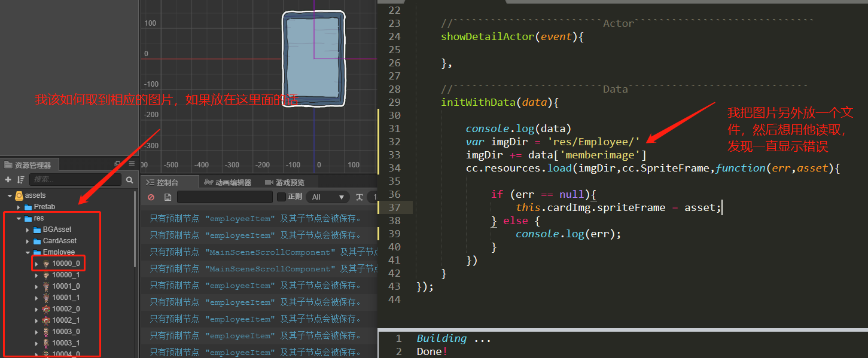Click the BGAsset folder icon
The image size is (868, 358).
pyautogui.click(x=37, y=230)
